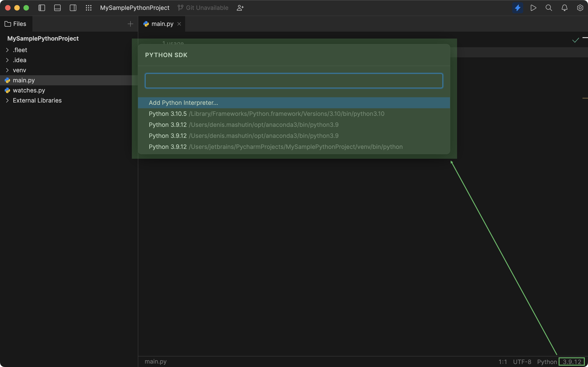Toggle the right sidebar panel
588x367 pixels.
(73, 8)
